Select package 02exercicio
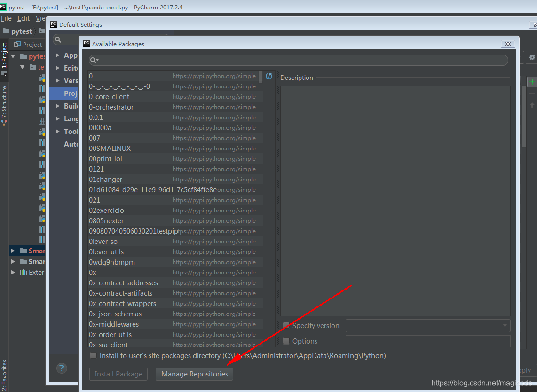Image resolution: width=537 pixels, height=392 pixels. pyautogui.click(x=175, y=211)
